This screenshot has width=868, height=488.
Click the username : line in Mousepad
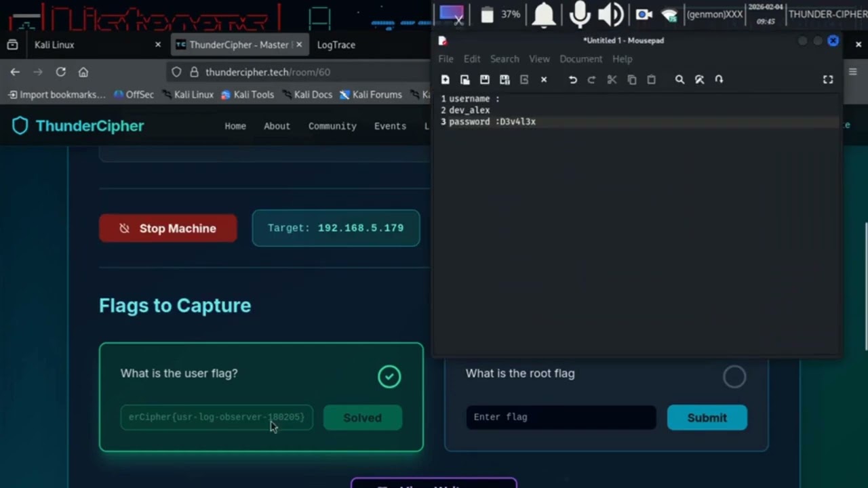(x=474, y=98)
